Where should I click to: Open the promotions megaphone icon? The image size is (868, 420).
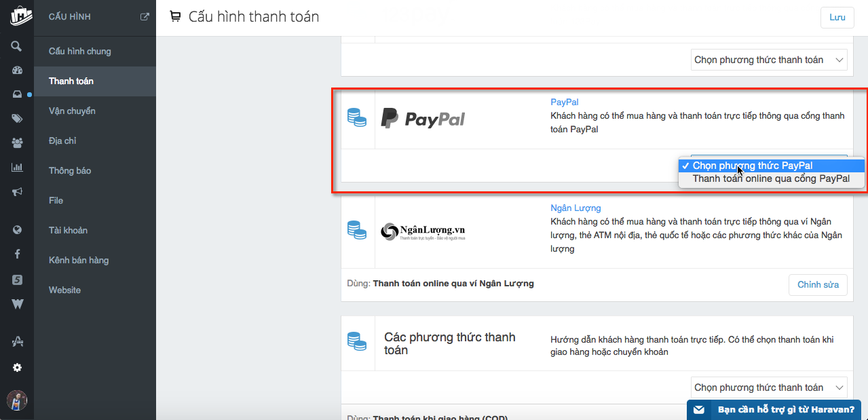pos(17,192)
